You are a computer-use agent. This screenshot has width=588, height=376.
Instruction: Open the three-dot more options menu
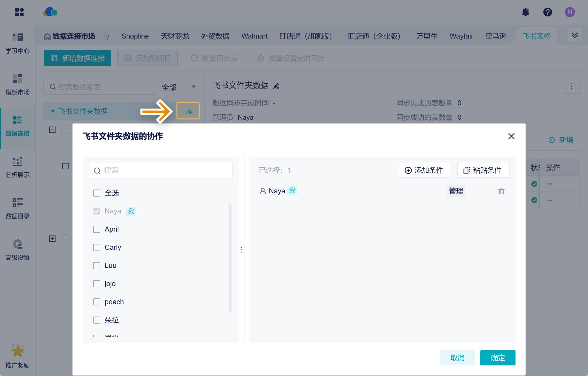pyautogui.click(x=572, y=86)
